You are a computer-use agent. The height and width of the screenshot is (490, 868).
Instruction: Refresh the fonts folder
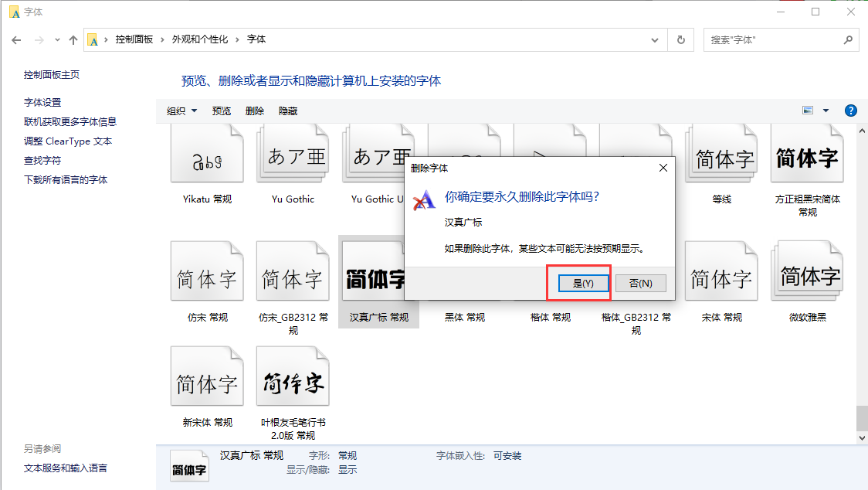pyautogui.click(x=681, y=40)
